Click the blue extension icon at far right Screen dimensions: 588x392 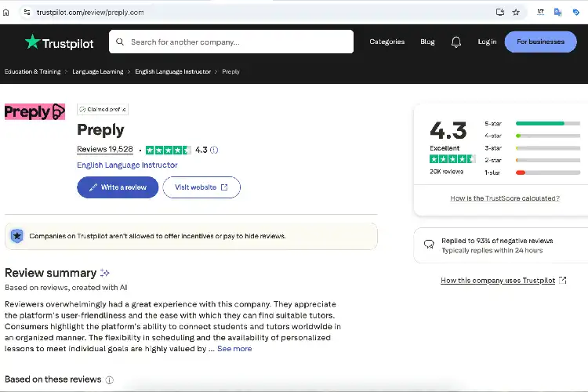(576, 13)
